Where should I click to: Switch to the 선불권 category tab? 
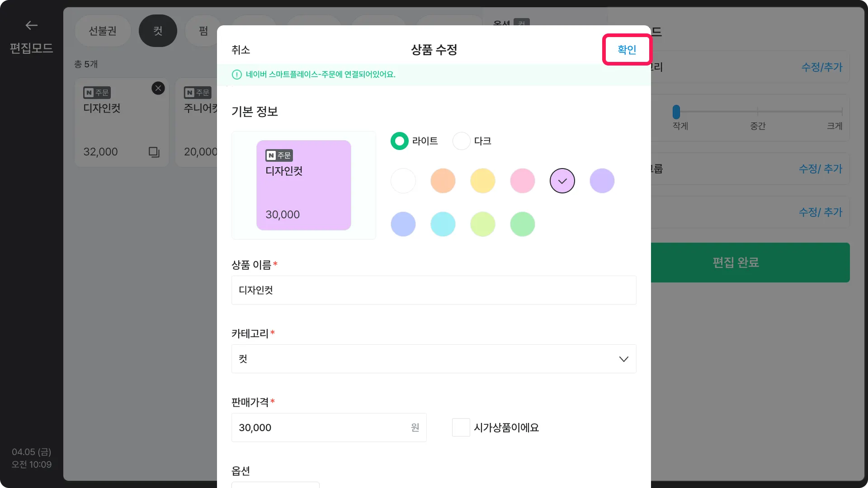click(x=103, y=31)
